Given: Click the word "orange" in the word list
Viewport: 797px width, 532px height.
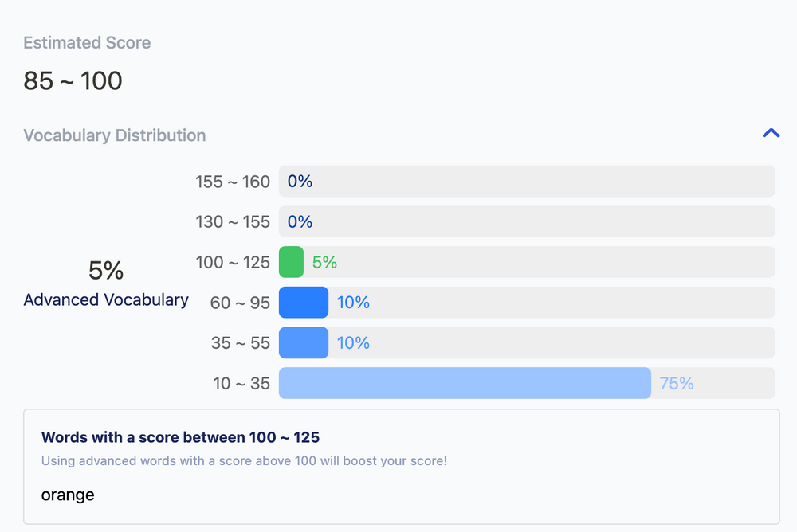Looking at the screenshot, I should click(x=68, y=495).
